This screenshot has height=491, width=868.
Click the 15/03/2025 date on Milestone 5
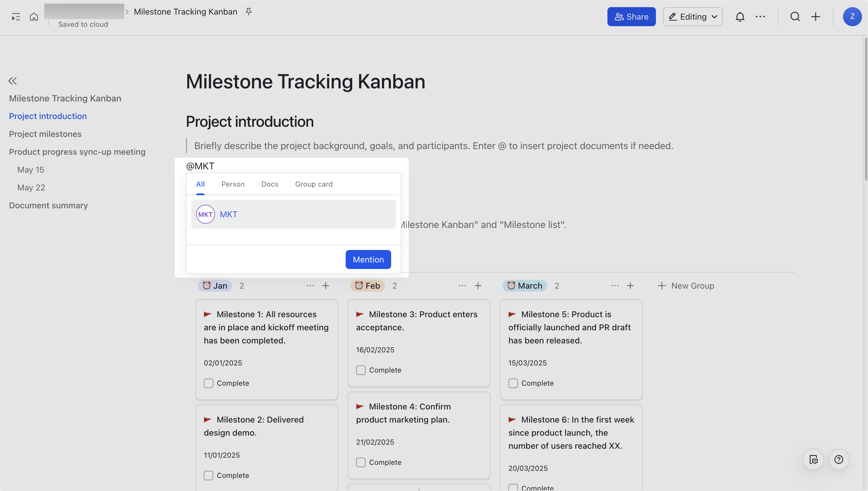pyautogui.click(x=527, y=363)
